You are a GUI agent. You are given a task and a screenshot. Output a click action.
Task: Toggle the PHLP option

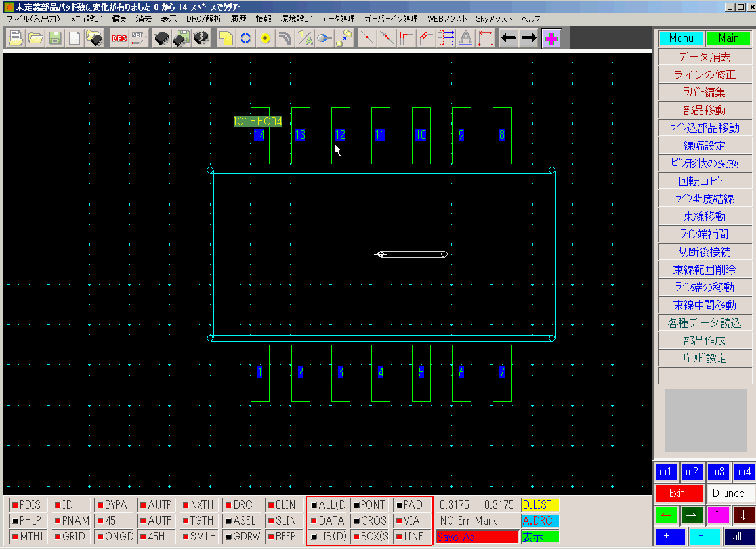(28, 521)
